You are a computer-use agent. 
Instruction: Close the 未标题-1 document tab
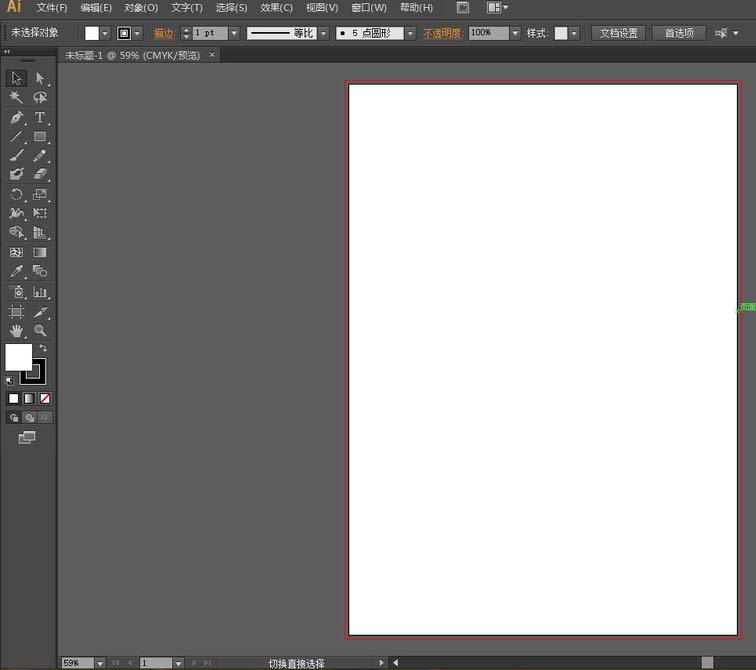[212, 54]
